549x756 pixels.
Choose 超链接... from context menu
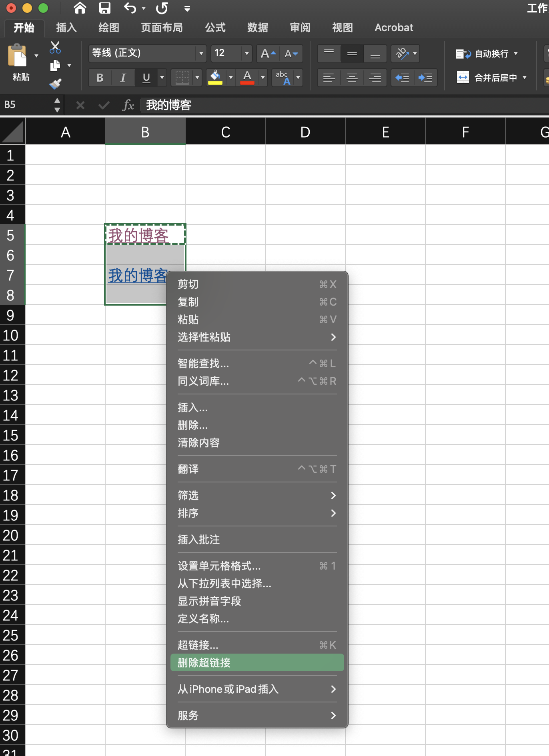point(257,645)
